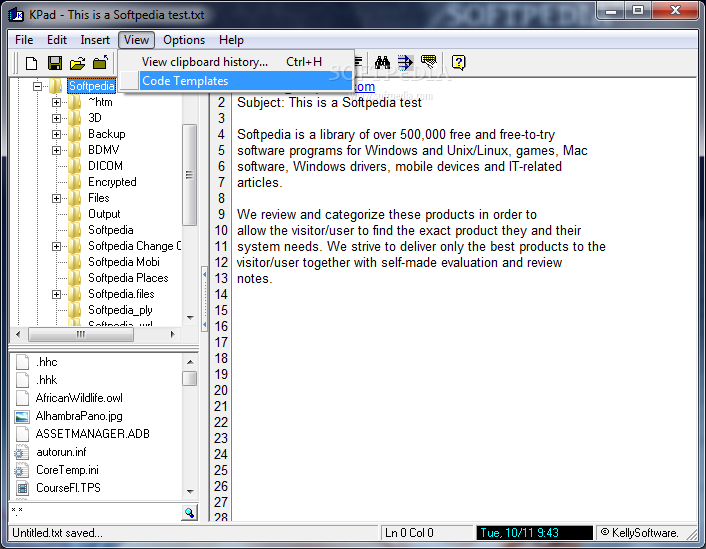Expand the Files folder node
This screenshot has width=706, height=549.
point(56,198)
